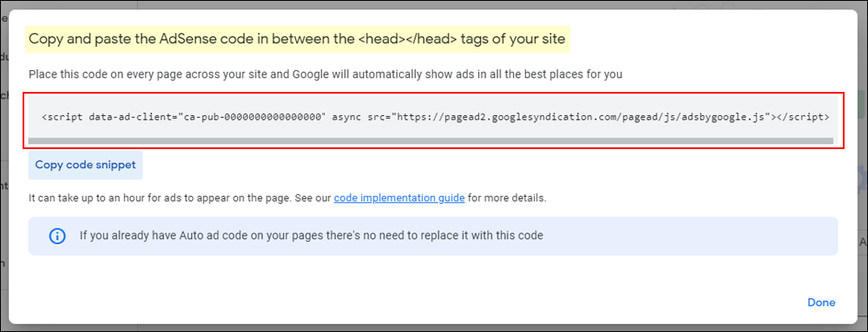Click the 'Place this code on every page' text
The width and height of the screenshot is (868, 332).
pos(325,74)
